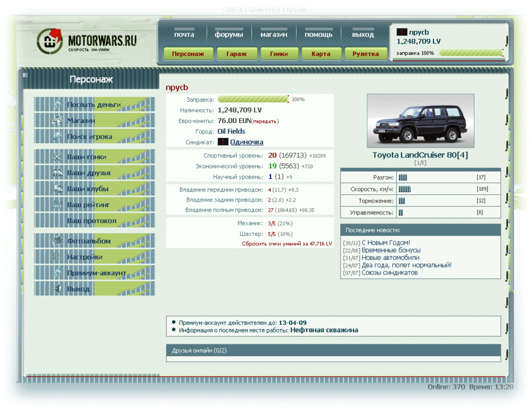
Task: Open форумы in the top menu
Action: point(229,34)
